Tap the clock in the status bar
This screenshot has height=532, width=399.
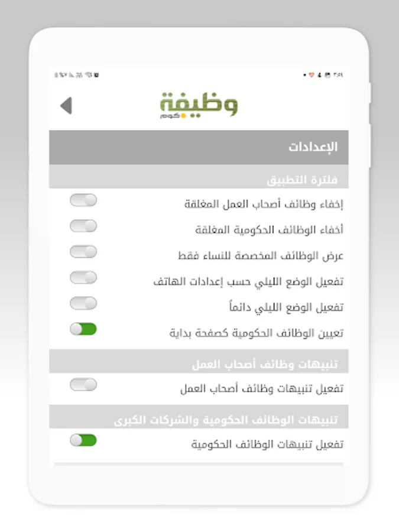point(338,75)
